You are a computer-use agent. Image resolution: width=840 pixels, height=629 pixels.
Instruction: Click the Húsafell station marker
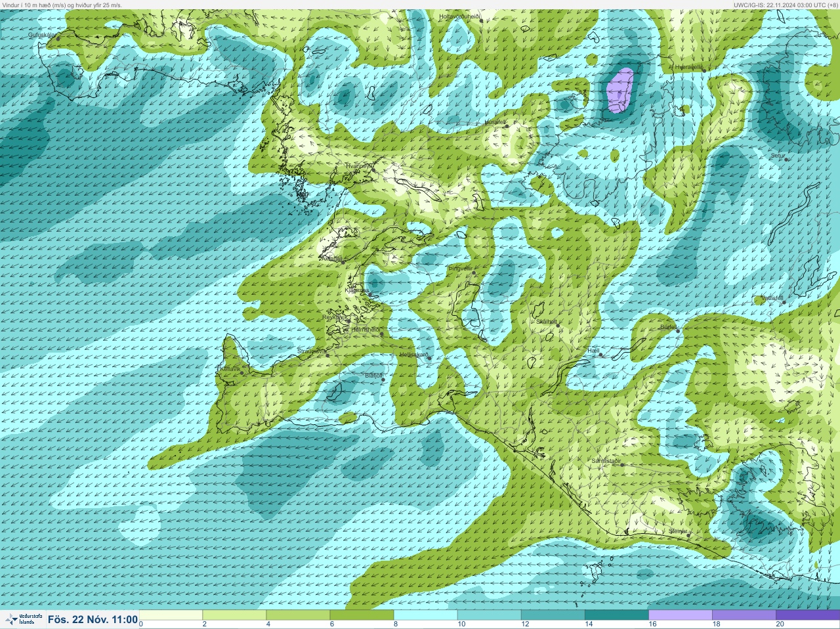coord(507,126)
